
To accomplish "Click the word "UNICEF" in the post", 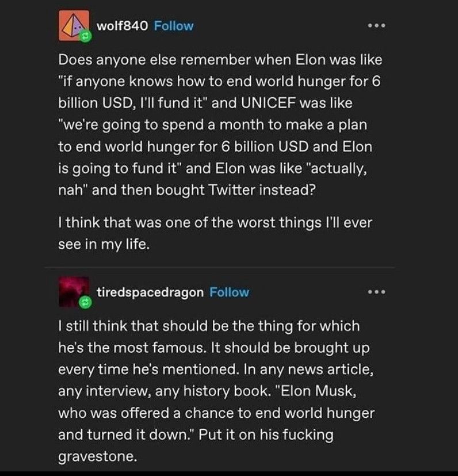I will (x=268, y=103).
